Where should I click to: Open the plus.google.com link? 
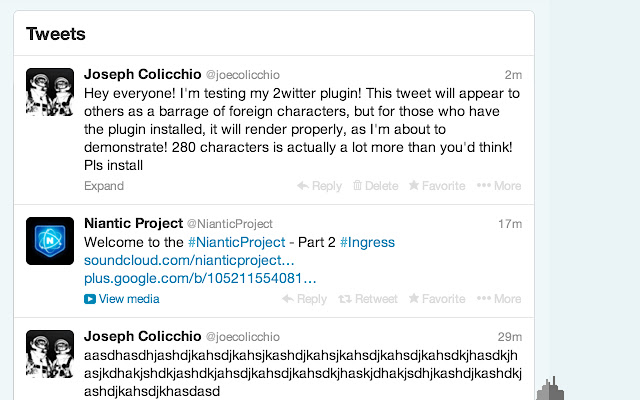(200, 278)
